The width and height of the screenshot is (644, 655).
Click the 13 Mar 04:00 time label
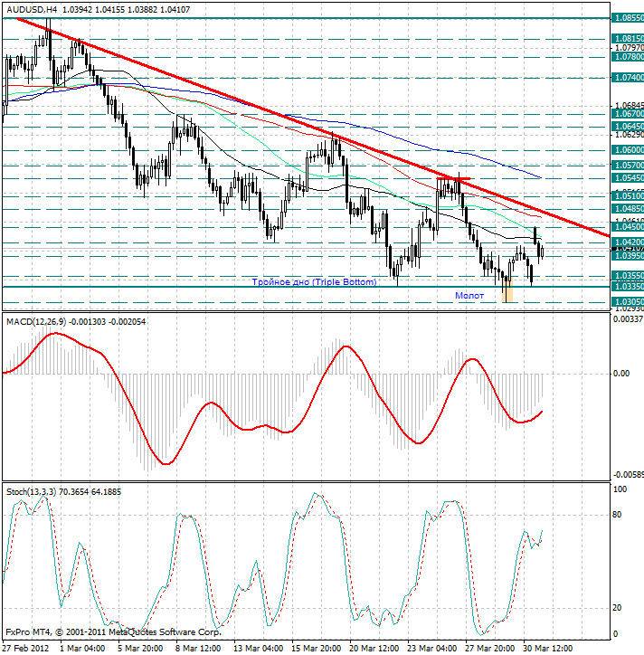click(259, 649)
